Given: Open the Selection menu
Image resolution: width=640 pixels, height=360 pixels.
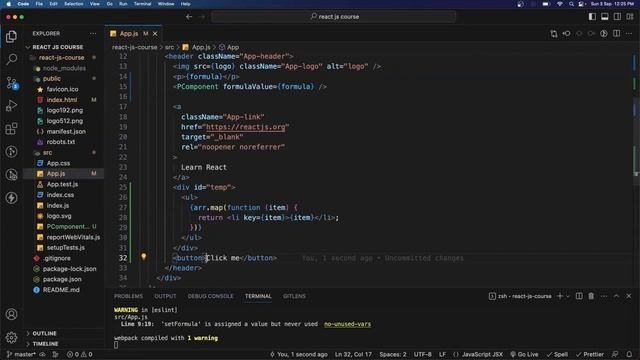Looking at the screenshot, I should pos(73,4).
